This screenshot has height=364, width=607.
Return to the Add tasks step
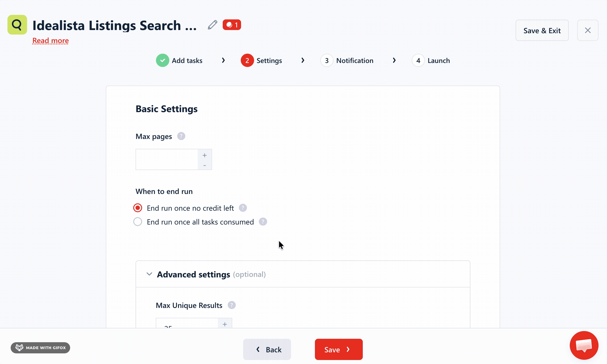[x=187, y=60]
